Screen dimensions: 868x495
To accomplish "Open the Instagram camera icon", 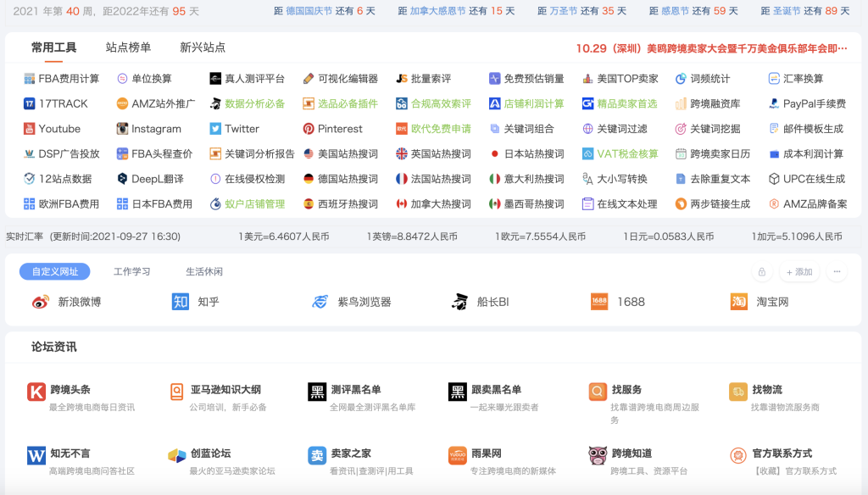I will [x=123, y=129].
